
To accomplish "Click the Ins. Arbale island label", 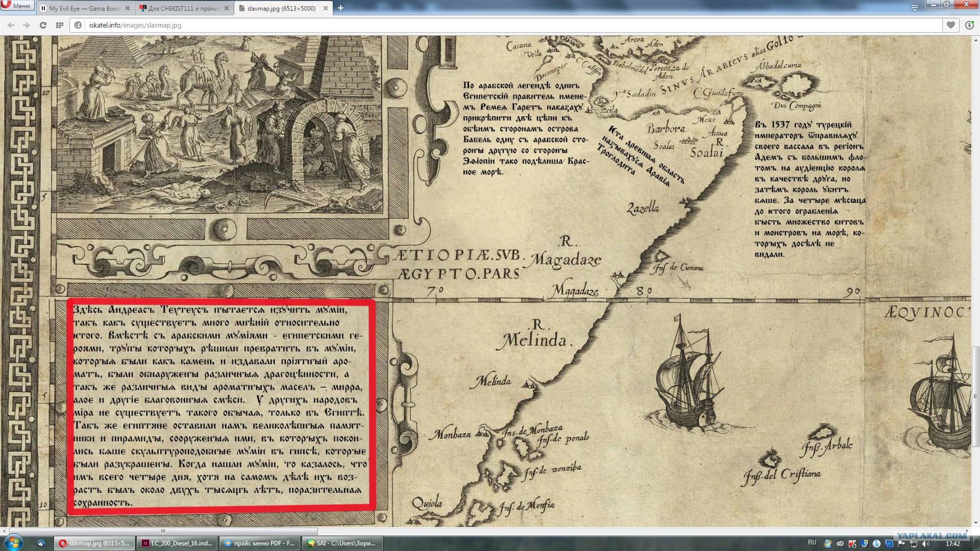I will [826, 446].
